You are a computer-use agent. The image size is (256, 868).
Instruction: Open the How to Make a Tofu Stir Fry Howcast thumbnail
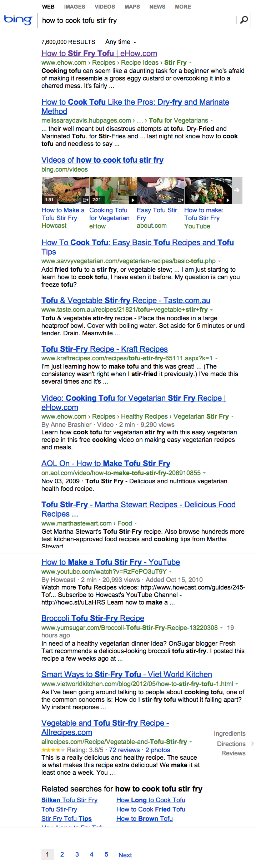[65, 190]
